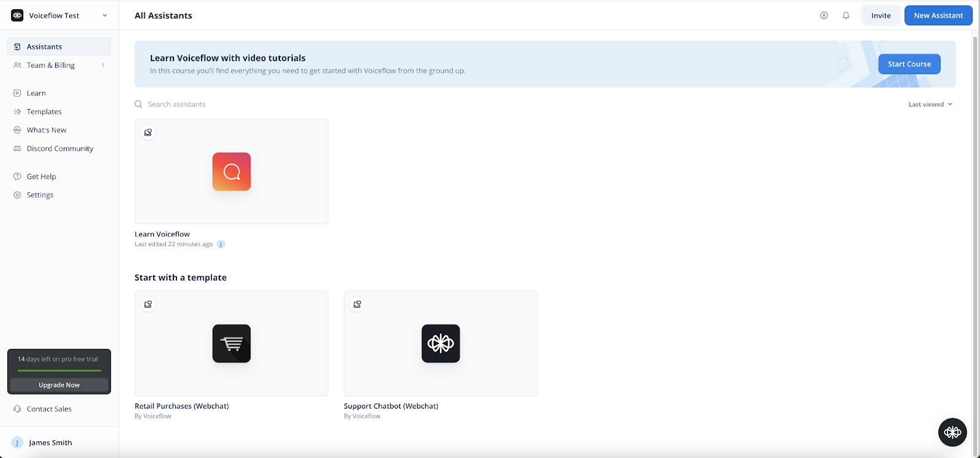Click chat type icon on Retail Purchases card
Image resolution: width=980 pixels, height=458 pixels.
(x=148, y=304)
